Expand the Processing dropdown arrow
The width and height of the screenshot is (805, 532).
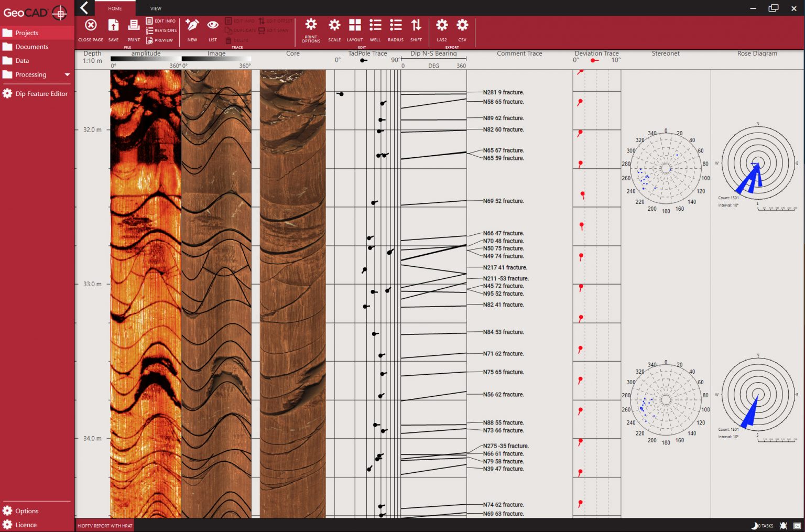click(x=67, y=74)
